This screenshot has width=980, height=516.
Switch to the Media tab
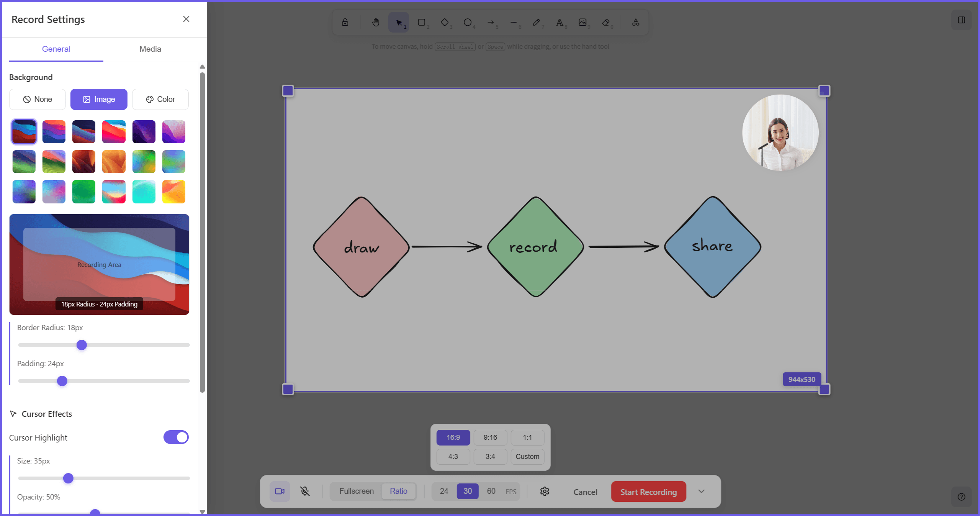[150, 49]
